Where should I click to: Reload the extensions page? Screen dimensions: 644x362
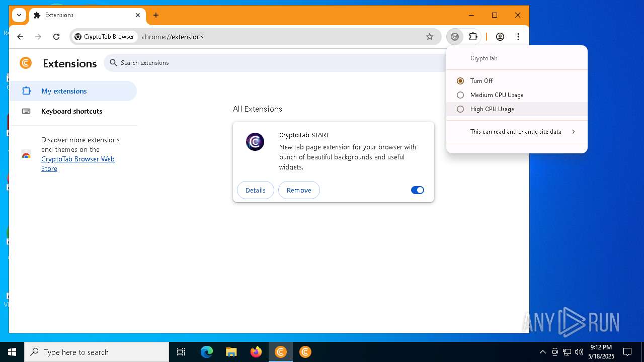coord(56,37)
